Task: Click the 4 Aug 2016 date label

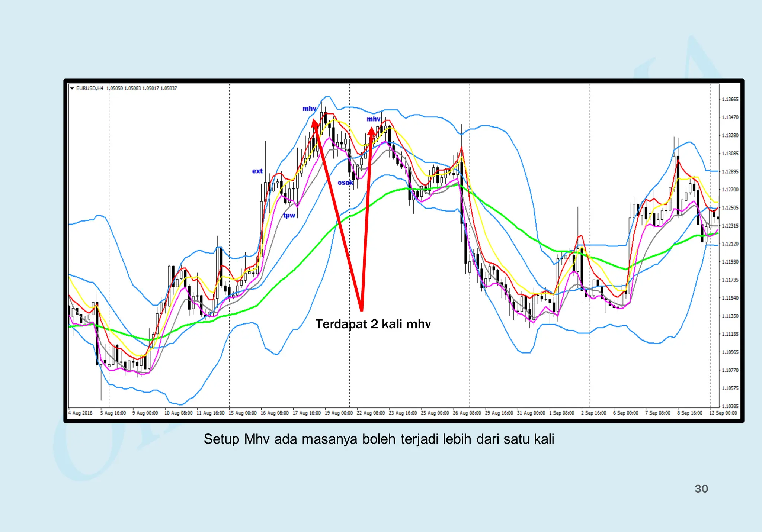Action: (80, 413)
